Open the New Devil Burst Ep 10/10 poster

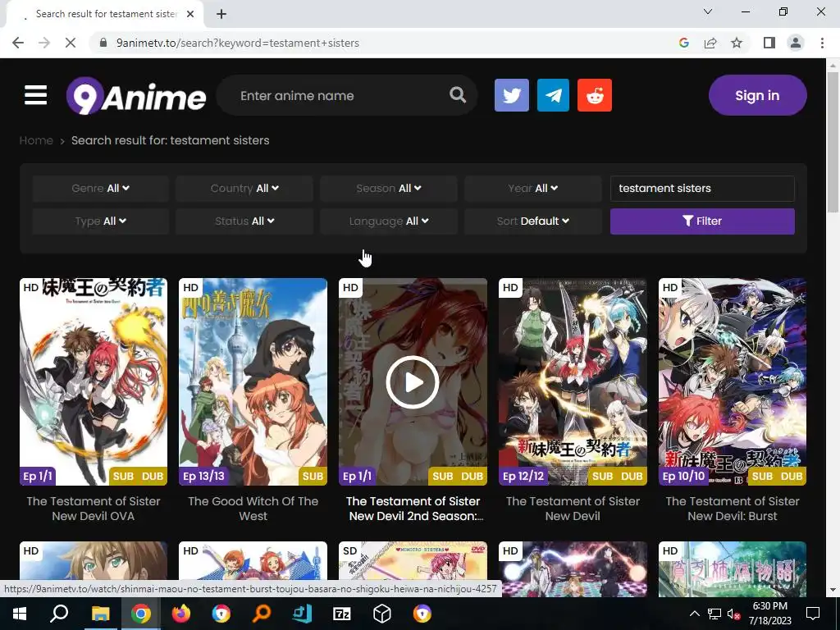tap(732, 381)
